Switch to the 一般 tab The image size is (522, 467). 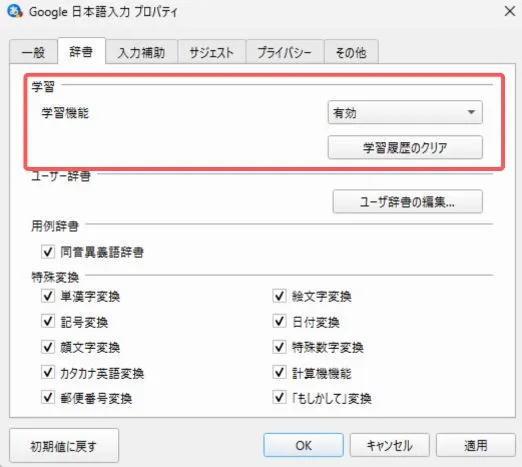(x=33, y=52)
